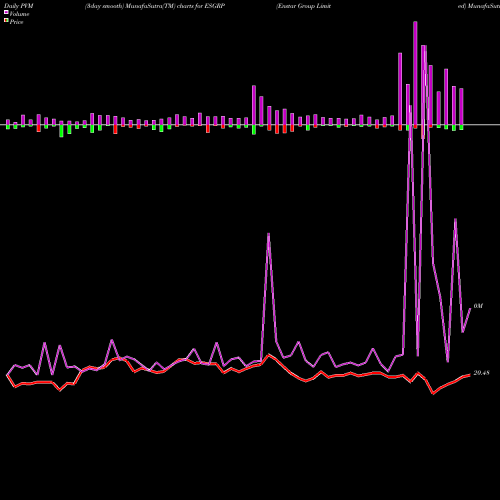Click the Enstar Group company name text

303,6
